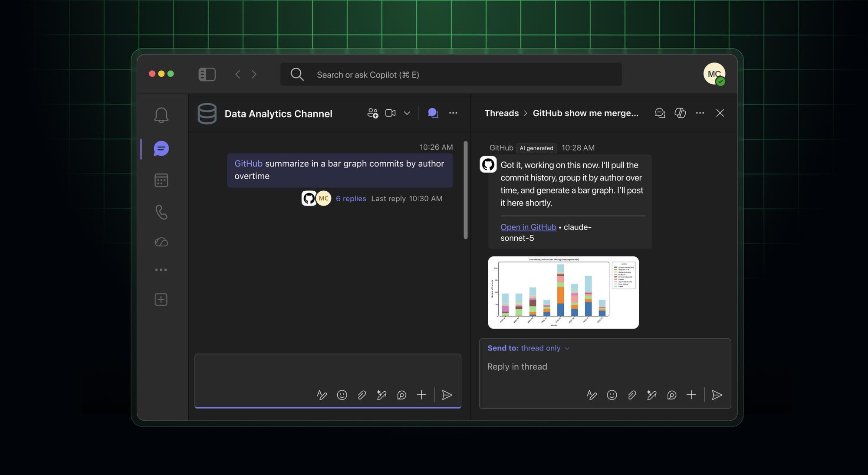Attach file in channel compose box
868x475 pixels.
362,395
